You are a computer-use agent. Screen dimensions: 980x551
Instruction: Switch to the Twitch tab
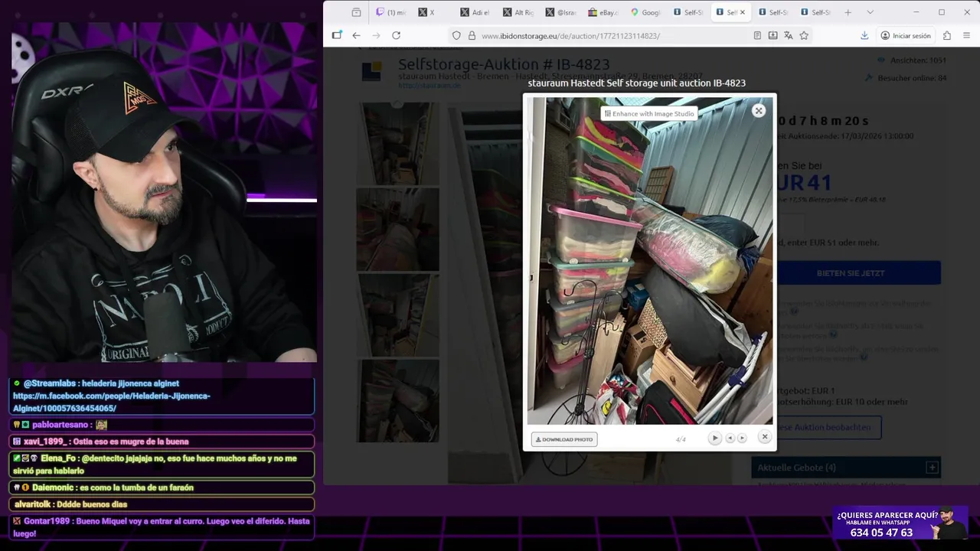(391, 12)
